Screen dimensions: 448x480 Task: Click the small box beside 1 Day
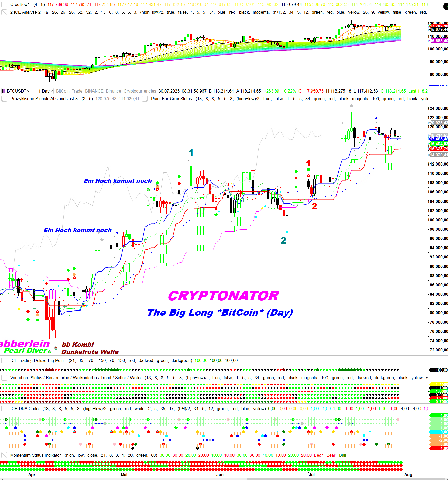pyautogui.click(x=35, y=91)
